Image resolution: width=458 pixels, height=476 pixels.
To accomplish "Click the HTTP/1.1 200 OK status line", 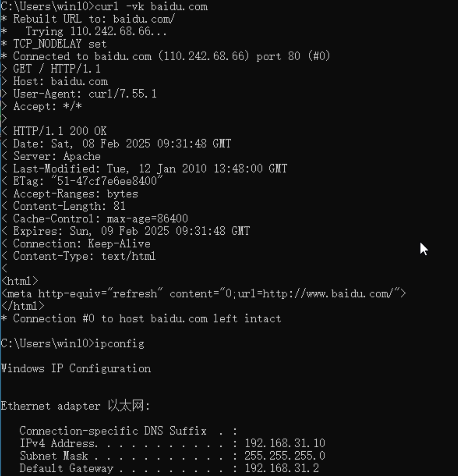I will click(60, 131).
